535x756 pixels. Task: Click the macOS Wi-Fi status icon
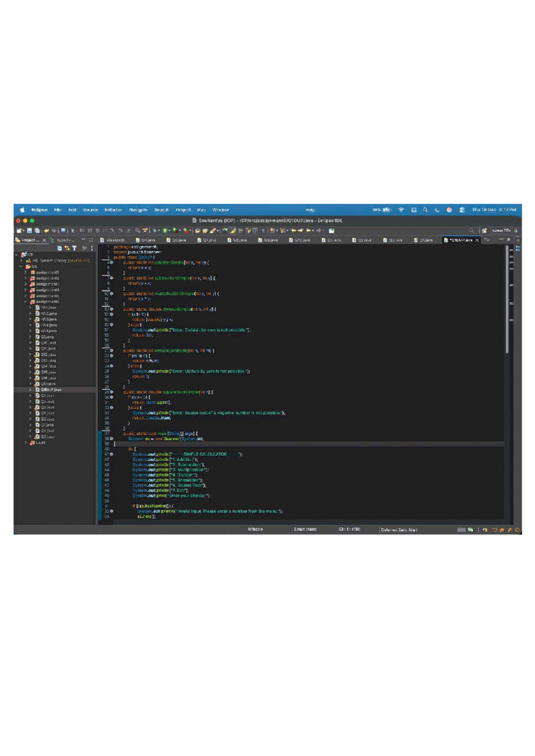[401, 210]
